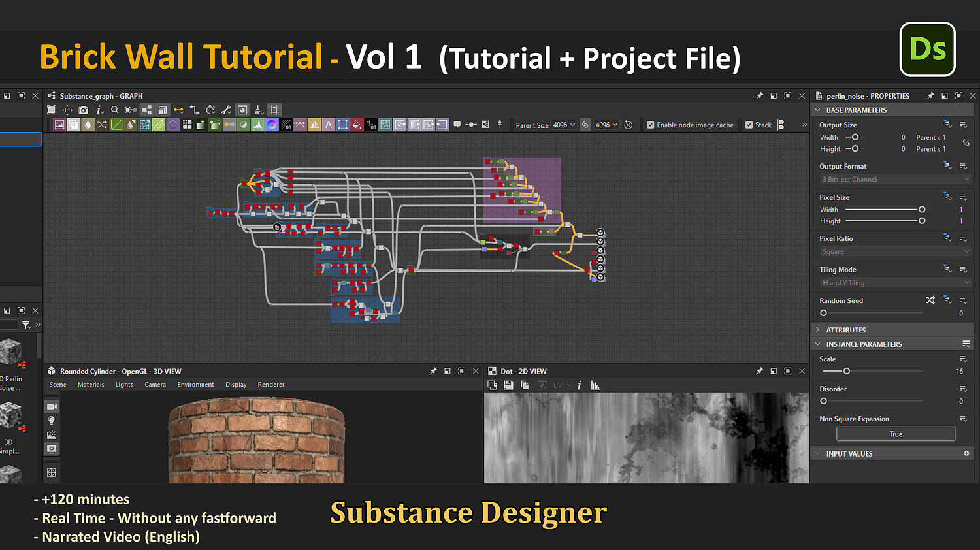Screen dimensions: 980x550
Task: Add a Comment from the graph toolbar
Action: coord(457,124)
